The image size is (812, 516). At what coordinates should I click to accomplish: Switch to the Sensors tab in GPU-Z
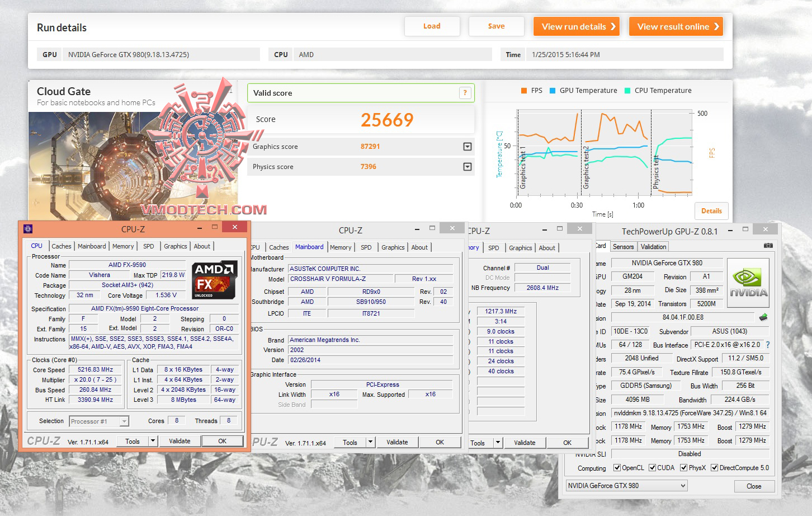point(623,247)
